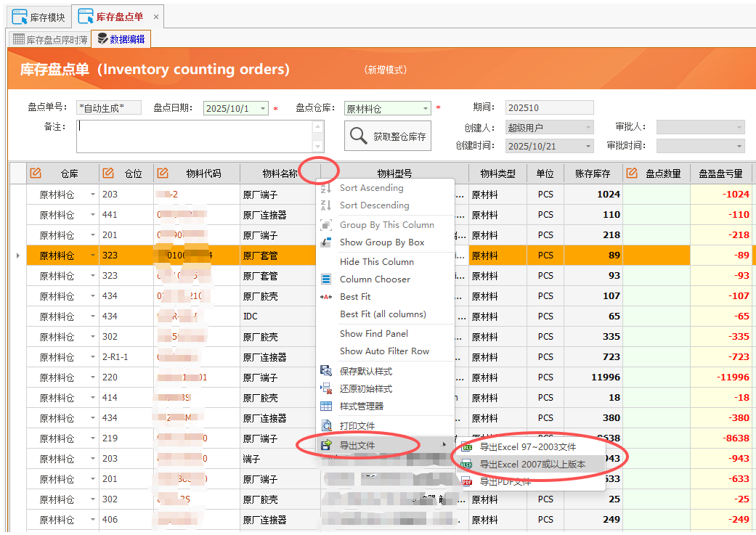Click the Sort Ascending AZ icon
Screen dimensions: 756x535
(x=325, y=188)
